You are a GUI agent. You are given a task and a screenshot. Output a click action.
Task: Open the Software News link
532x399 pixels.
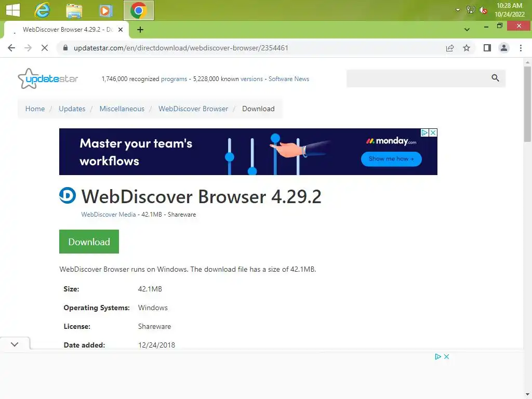[x=289, y=79]
